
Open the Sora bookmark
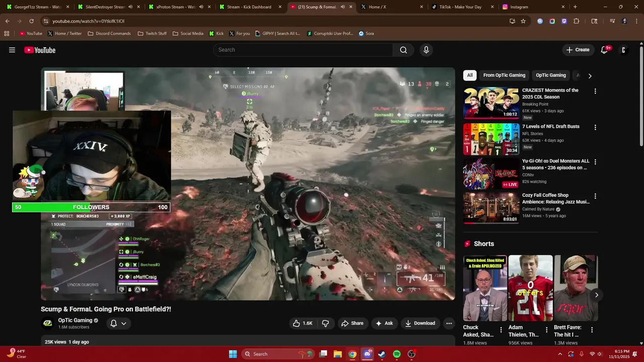[366, 34]
